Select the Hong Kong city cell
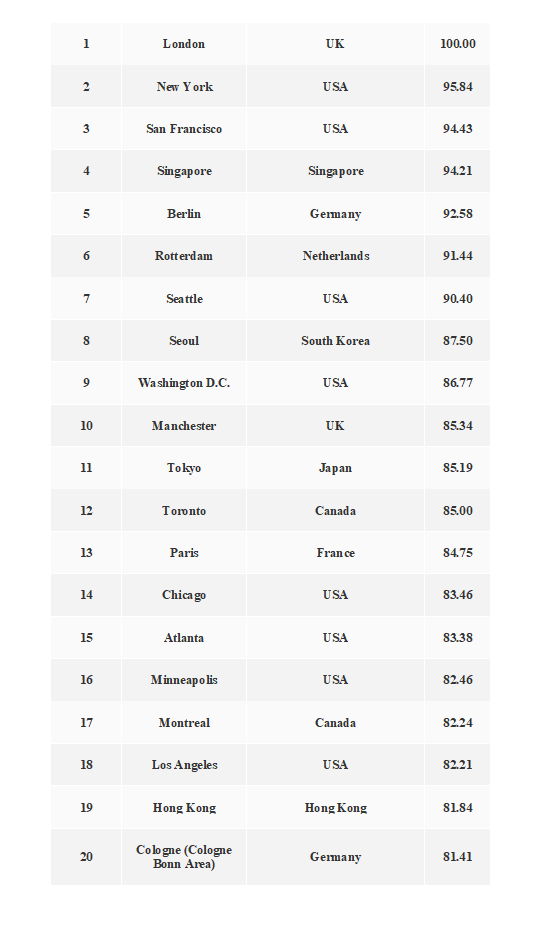The width and height of the screenshot is (537, 930). coord(184,807)
